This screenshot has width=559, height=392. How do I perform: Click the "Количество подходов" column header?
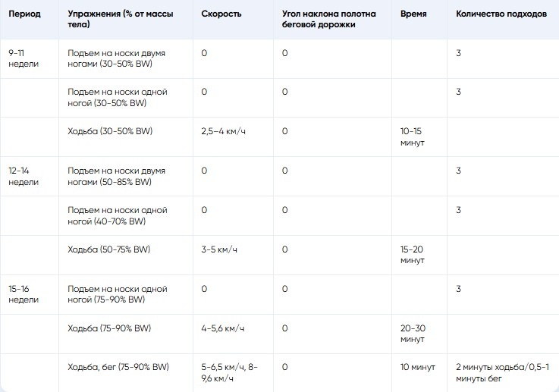coord(500,14)
